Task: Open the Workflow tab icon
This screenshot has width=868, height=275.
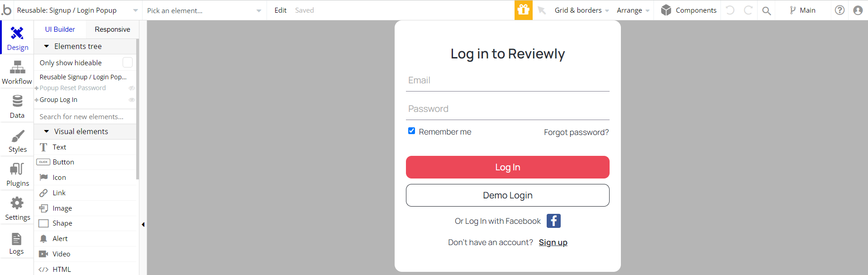Action: [x=17, y=72]
